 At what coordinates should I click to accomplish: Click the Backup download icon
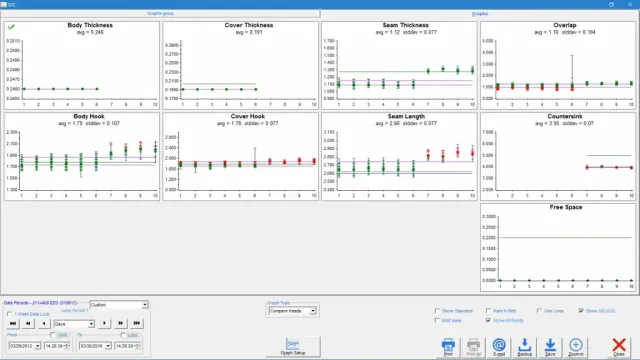(x=524, y=345)
